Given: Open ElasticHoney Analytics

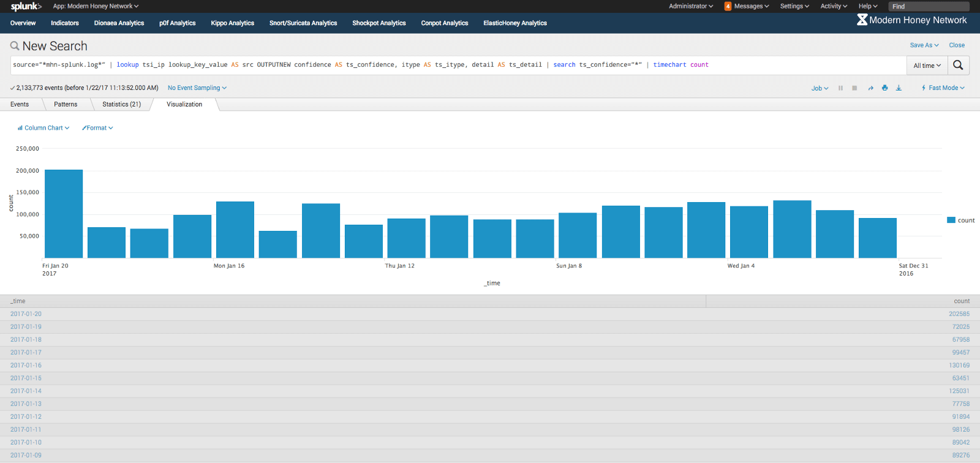Looking at the screenshot, I should click(x=515, y=23).
